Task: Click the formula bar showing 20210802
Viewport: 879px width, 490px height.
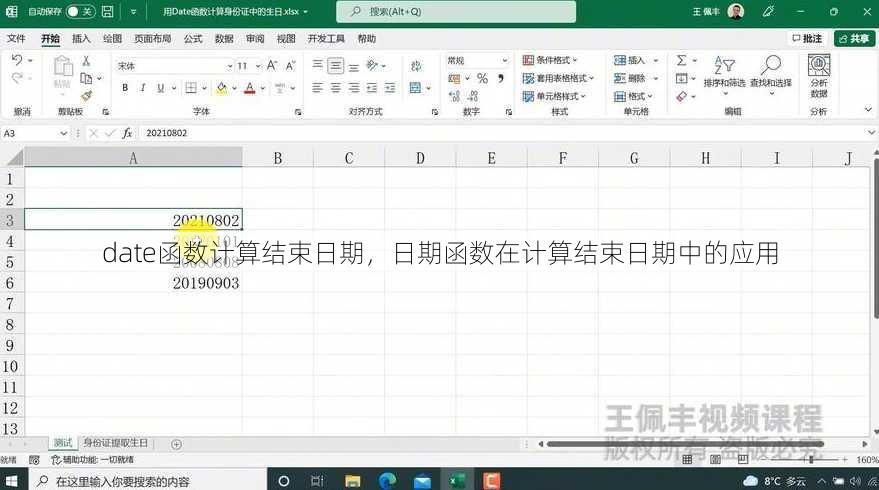Action: pos(502,133)
